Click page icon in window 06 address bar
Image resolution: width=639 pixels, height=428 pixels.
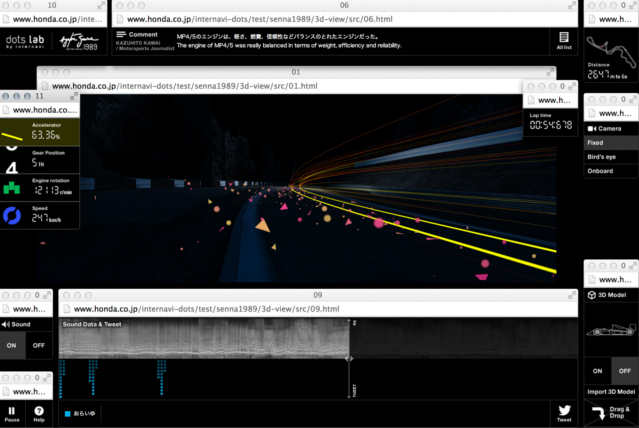point(120,19)
